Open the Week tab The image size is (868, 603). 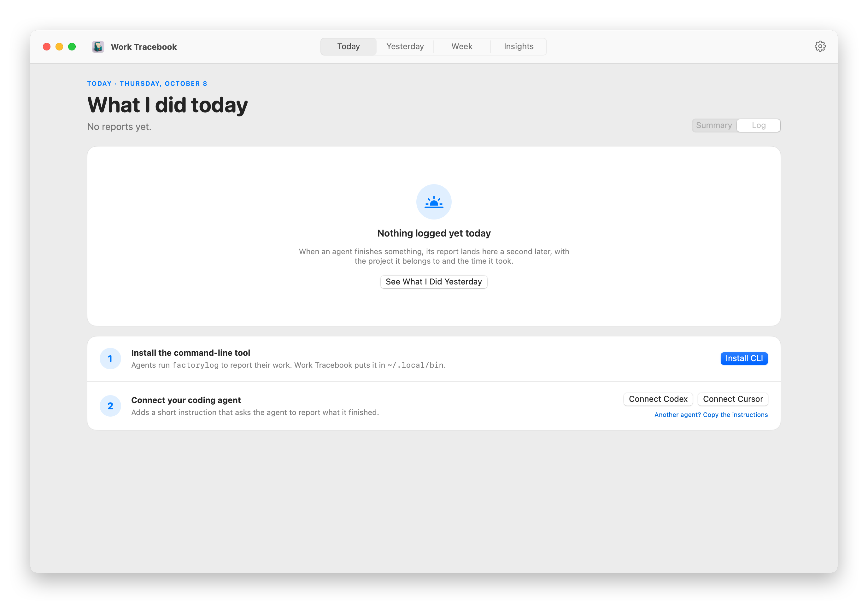462,46
